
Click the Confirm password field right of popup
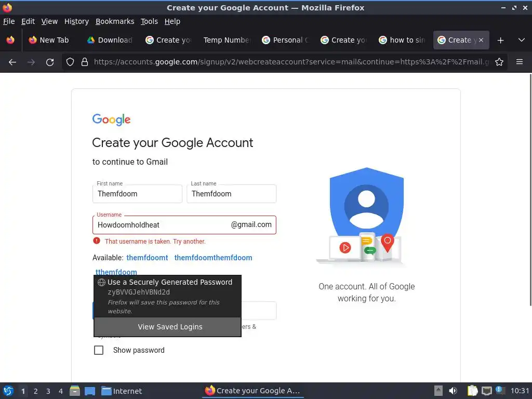click(259, 311)
